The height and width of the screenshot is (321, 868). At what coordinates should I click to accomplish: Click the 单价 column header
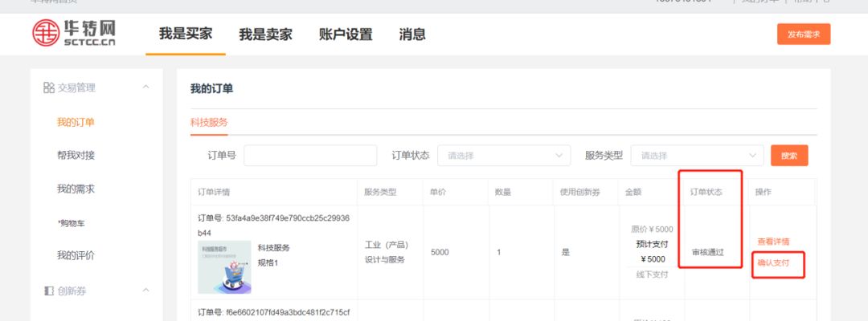(x=438, y=193)
